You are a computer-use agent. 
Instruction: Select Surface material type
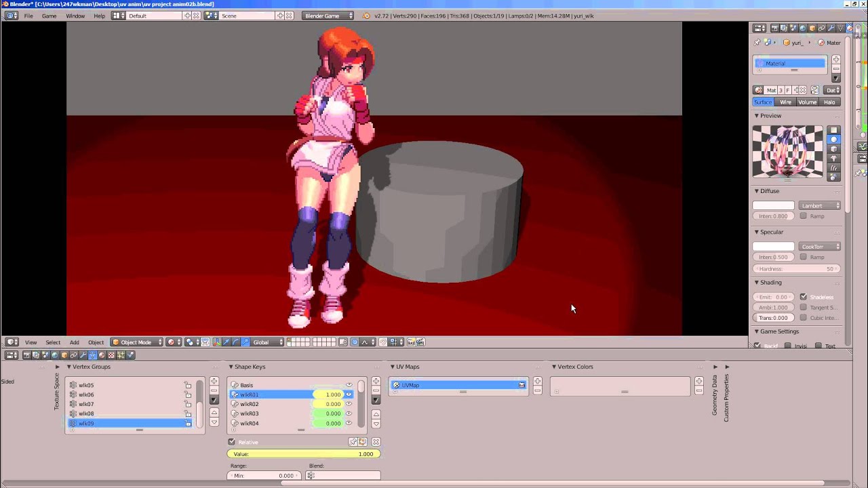tap(763, 102)
